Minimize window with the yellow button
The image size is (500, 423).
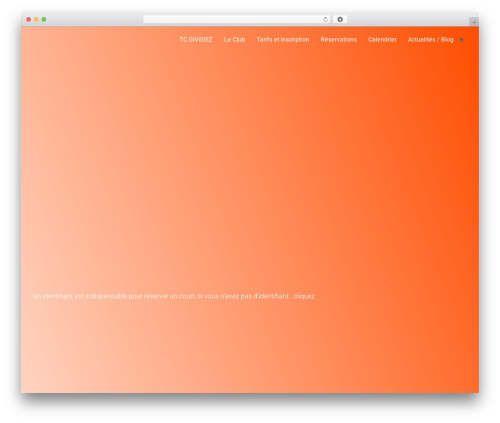[x=36, y=19]
